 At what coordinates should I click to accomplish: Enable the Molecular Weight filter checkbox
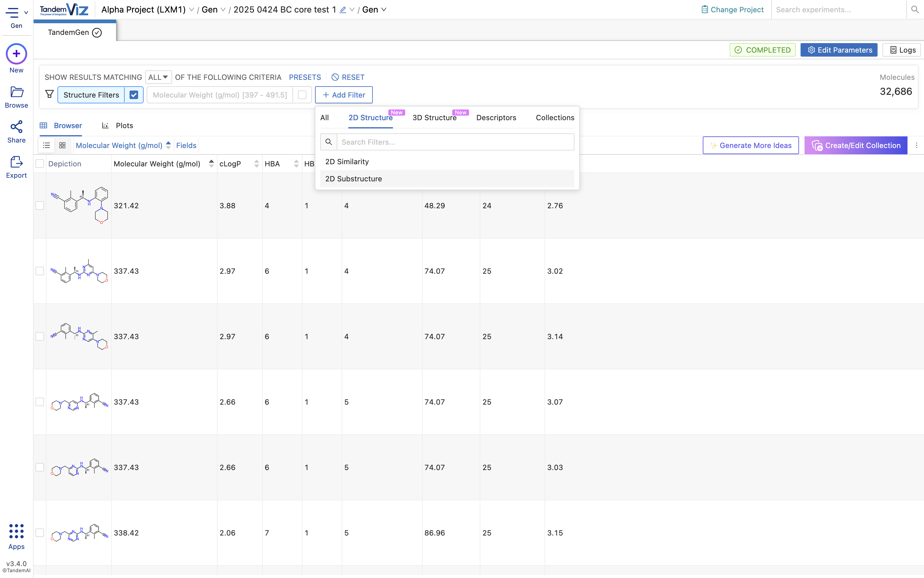[302, 95]
